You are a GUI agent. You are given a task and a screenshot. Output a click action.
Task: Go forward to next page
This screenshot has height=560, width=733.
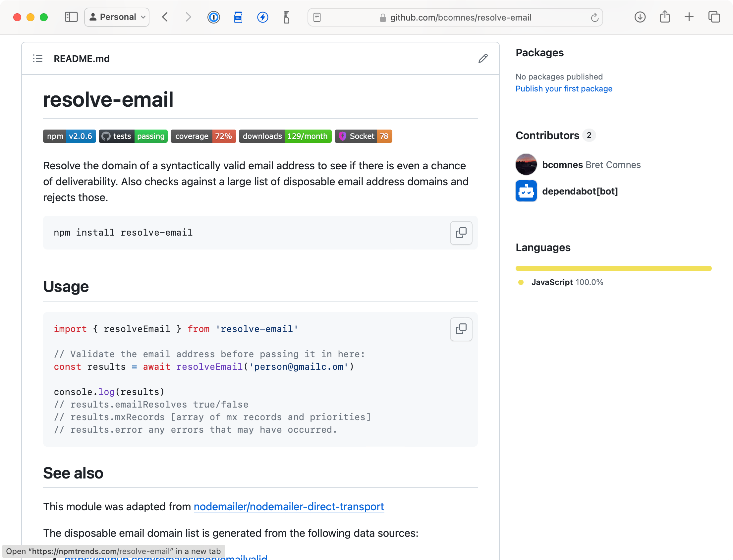[188, 17]
